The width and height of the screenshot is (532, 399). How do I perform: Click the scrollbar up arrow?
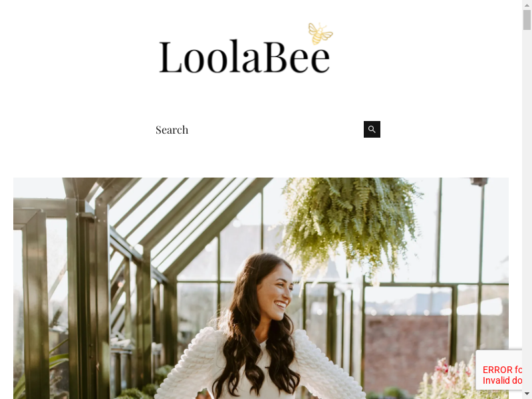point(527,5)
